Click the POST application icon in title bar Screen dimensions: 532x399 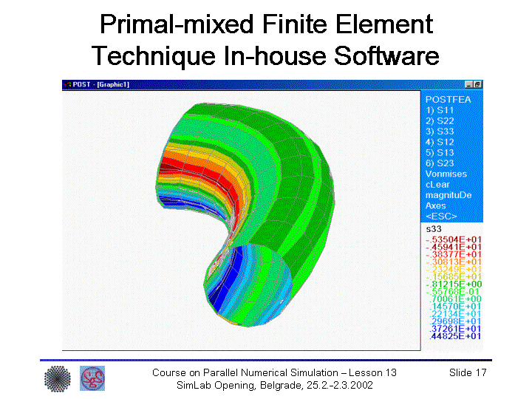66,84
